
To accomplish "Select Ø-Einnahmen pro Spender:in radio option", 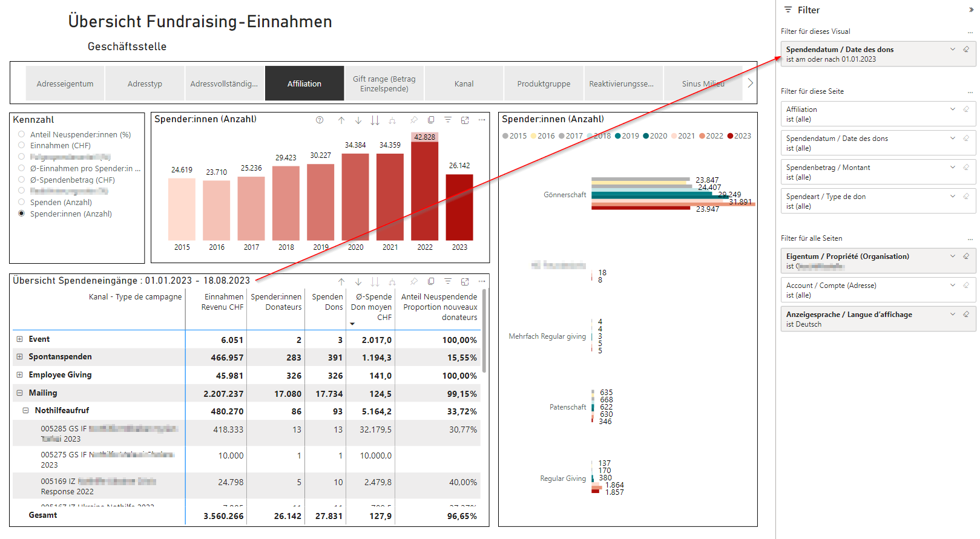I will (x=22, y=168).
